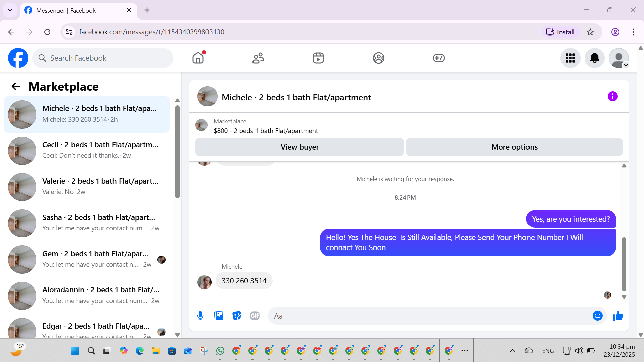The height and width of the screenshot is (362, 644).
Task: Click the More options button
Action: tap(514, 147)
